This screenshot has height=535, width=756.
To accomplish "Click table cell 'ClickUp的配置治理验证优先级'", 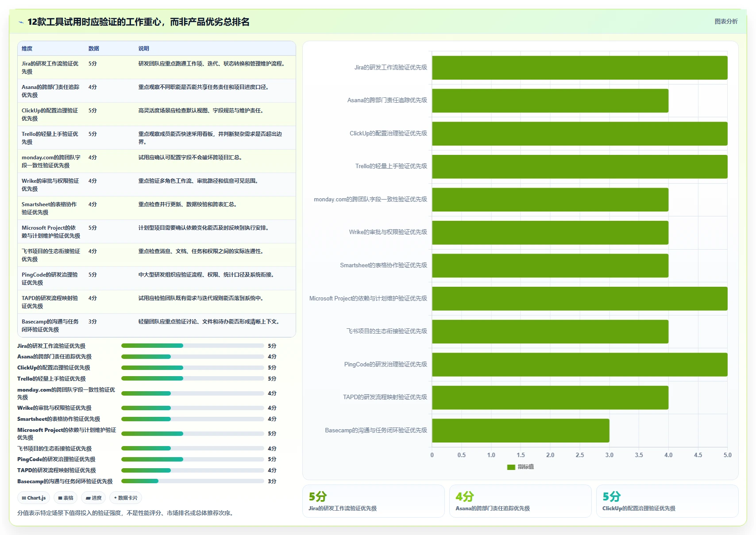I will coord(50,114).
